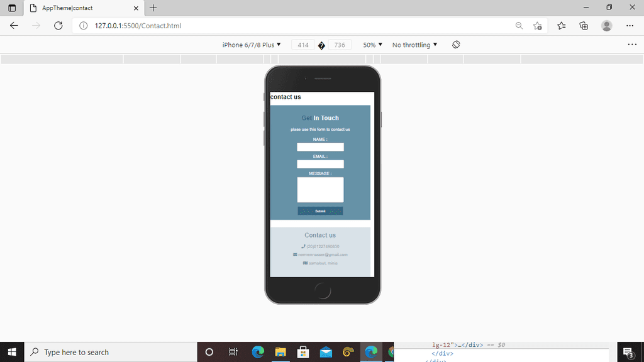The height and width of the screenshot is (362, 644).
Task: Open the Windows Start menu
Action: click(x=12, y=352)
